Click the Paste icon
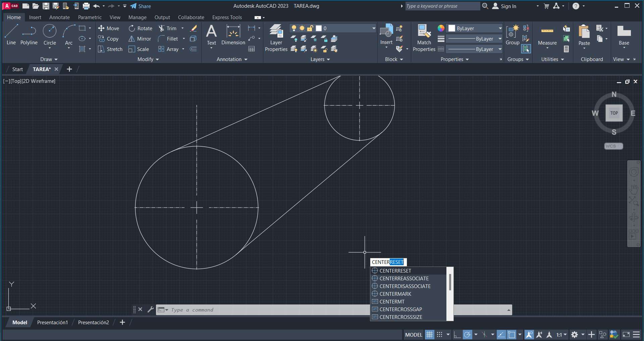Image resolution: width=644 pixels, height=341 pixels. pyautogui.click(x=584, y=35)
